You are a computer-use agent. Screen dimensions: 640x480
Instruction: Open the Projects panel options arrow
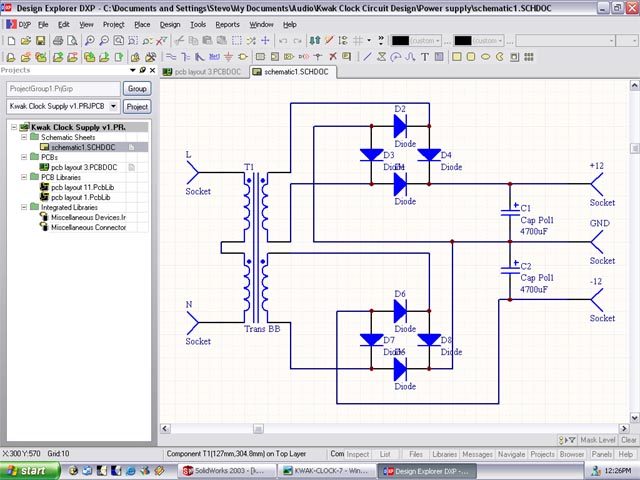133,70
